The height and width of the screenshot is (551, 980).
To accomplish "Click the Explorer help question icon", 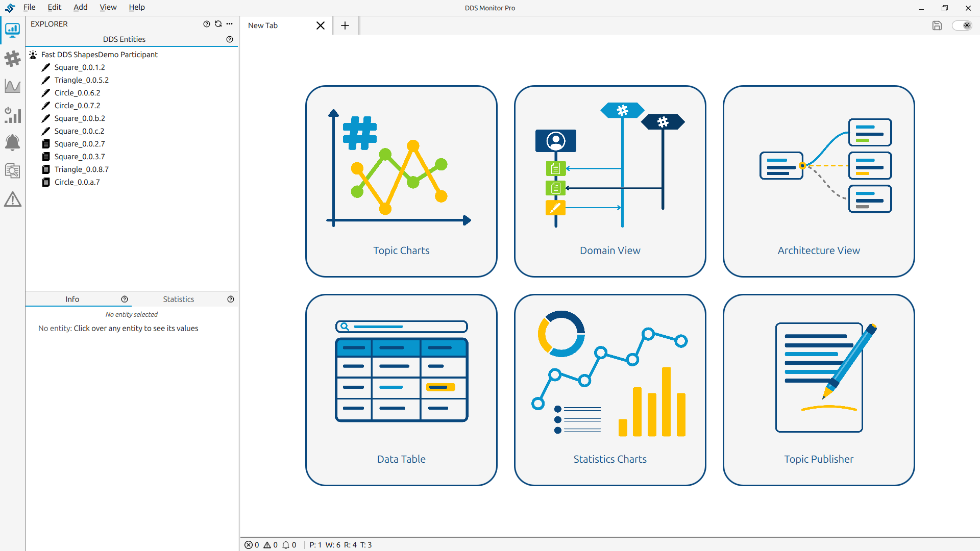I will [207, 24].
